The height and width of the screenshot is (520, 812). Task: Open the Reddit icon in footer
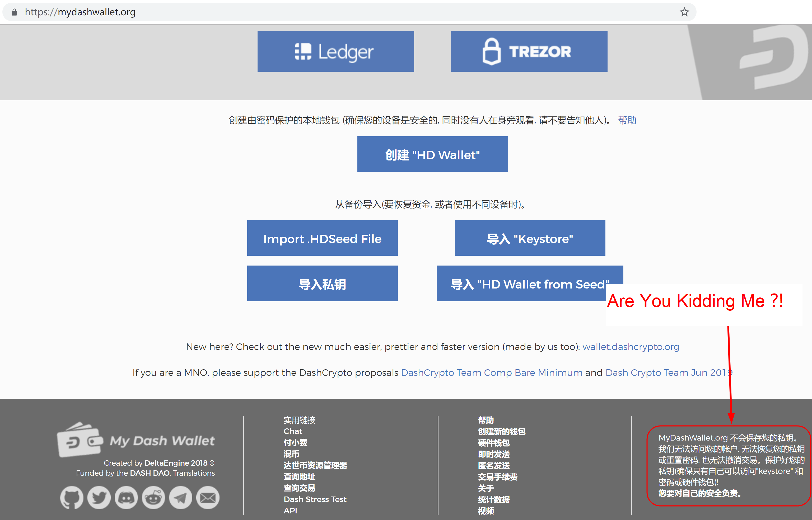pyautogui.click(x=153, y=497)
